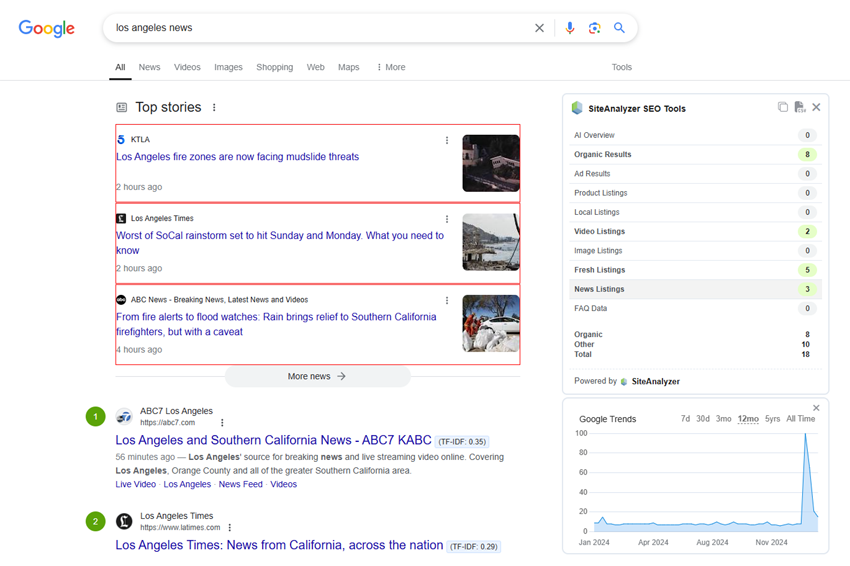This screenshot has height=566, width=850.
Task: Select the Product Listings row
Action: pos(696,193)
